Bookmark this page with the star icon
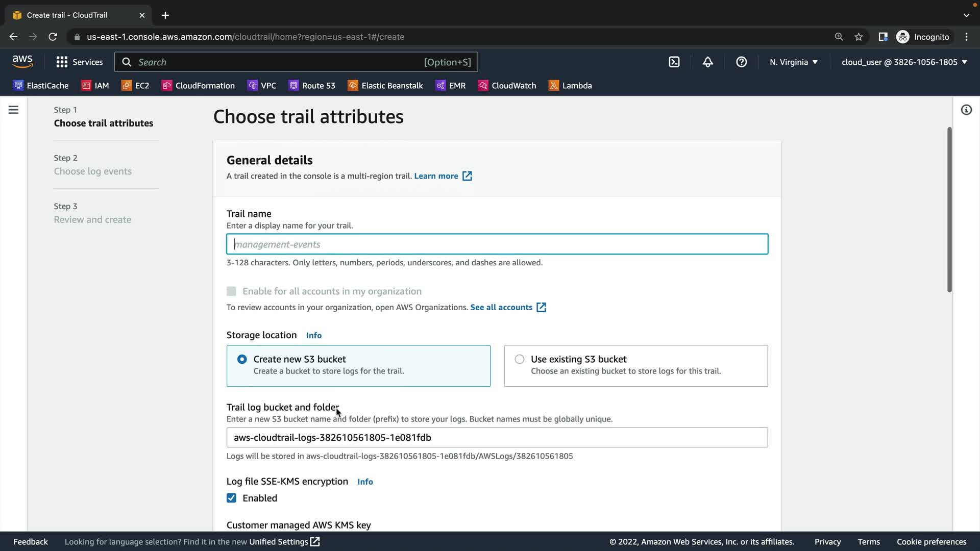This screenshot has height=551, width=980. point(859,37)
